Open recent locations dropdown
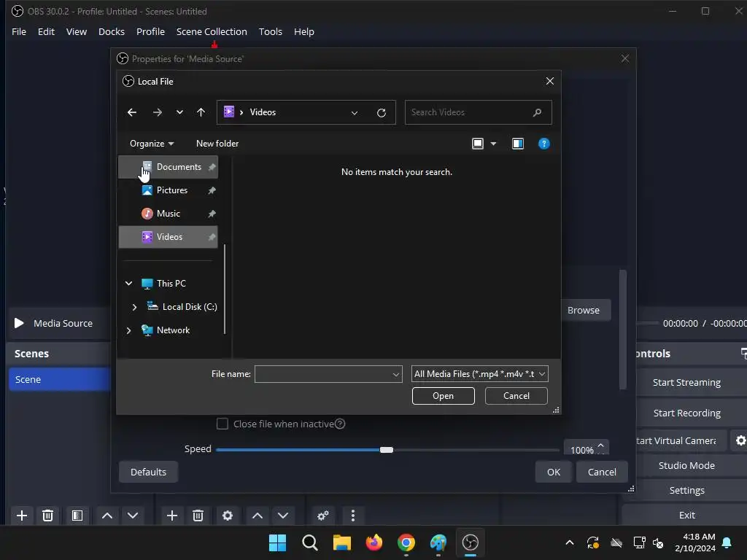The image size is (747, 560). tap(179, 112)
